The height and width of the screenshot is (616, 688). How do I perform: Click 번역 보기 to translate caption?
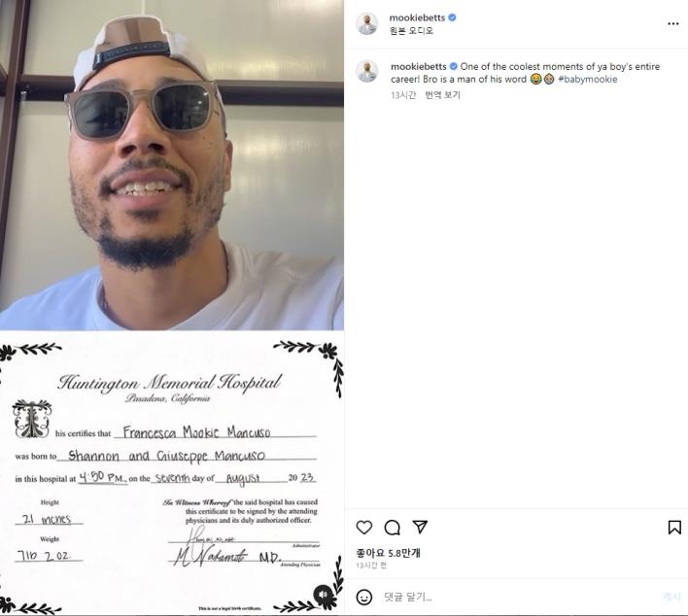point(442,95)
